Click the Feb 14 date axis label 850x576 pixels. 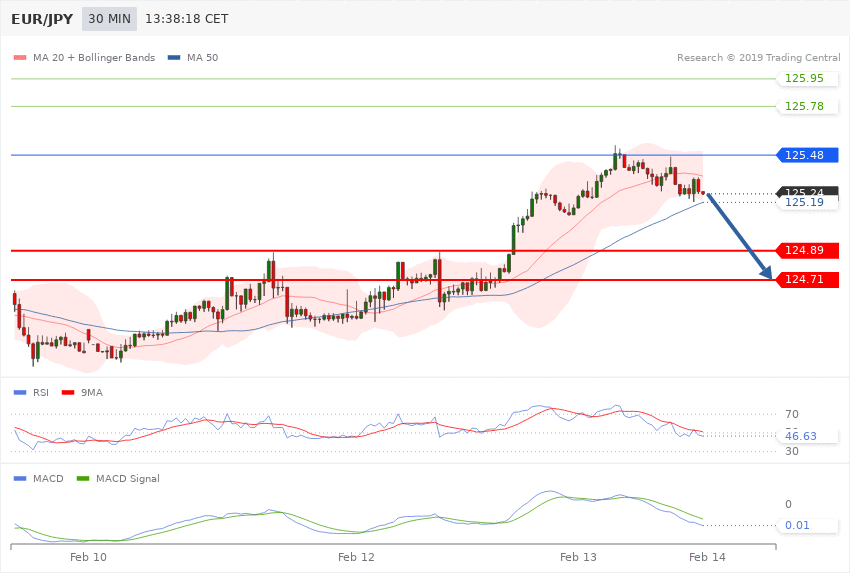point(707,557)
